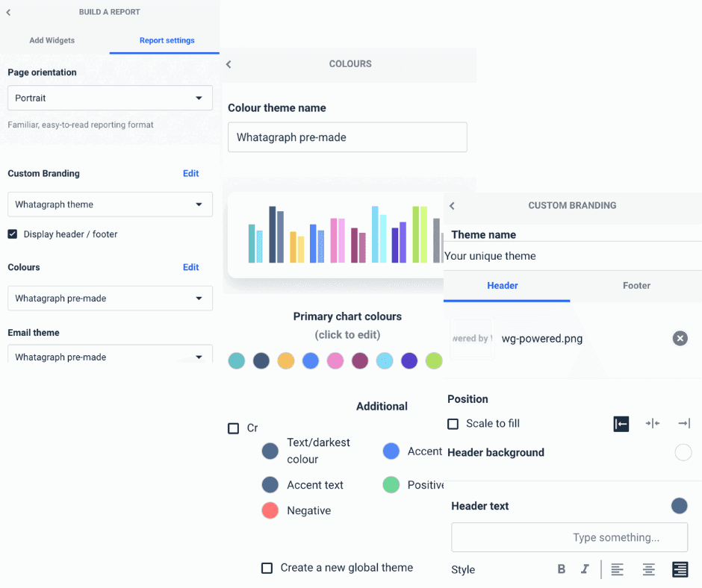Edit the Negative colour swatch
The image size is (702, 588).
pos(270,510)
